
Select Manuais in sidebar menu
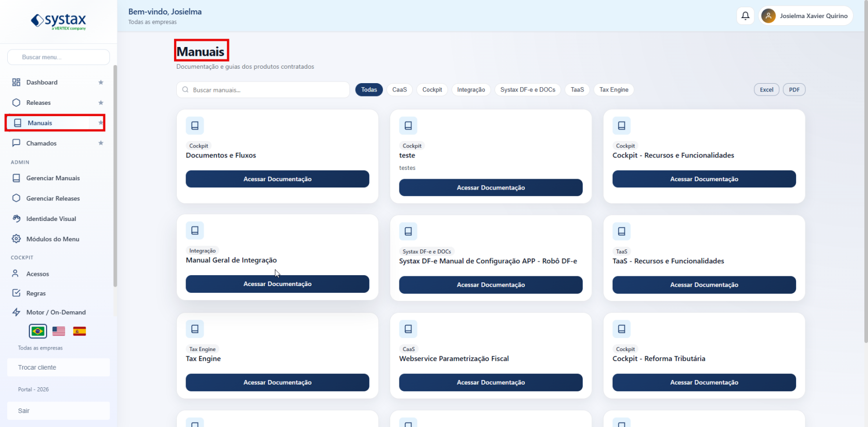tap(55, 123)
